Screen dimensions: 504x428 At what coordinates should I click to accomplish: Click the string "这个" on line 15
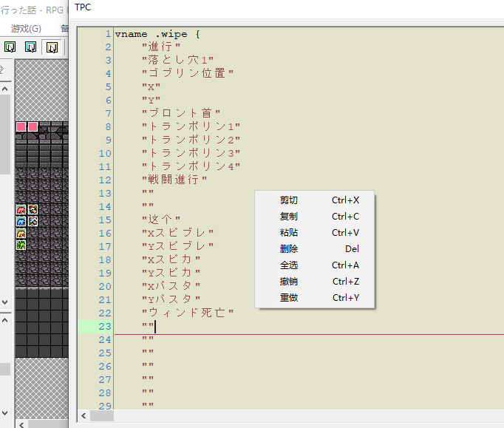click(x=161, y=220)
